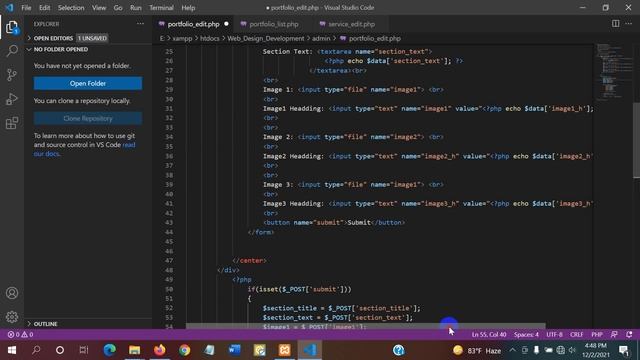Click admin breadcrumb segment
640x360 pixels.
321,38
